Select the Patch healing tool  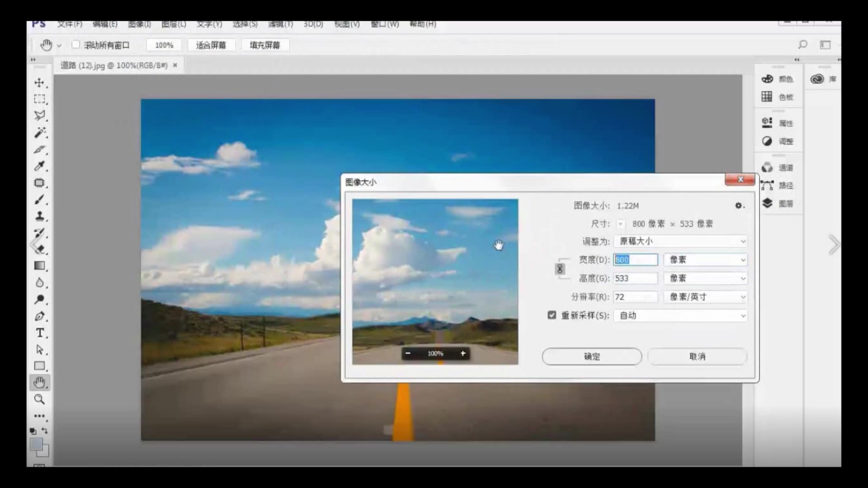click(x=40, y=183)
